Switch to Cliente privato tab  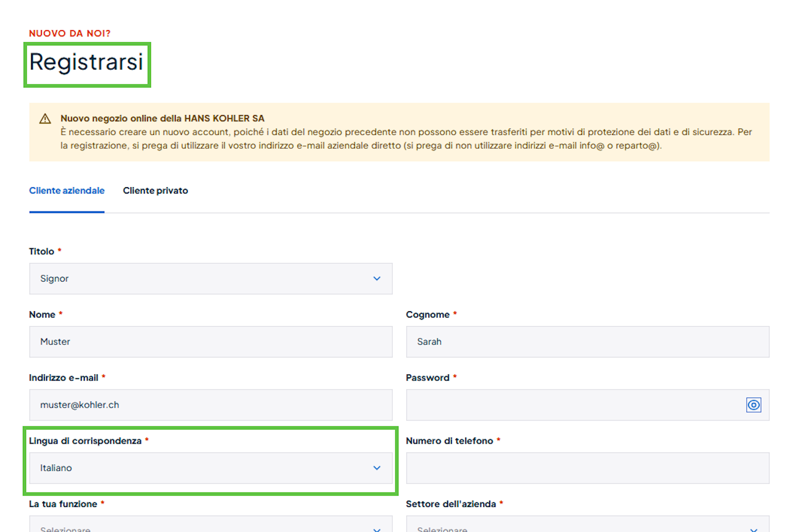tap(155, 191)
